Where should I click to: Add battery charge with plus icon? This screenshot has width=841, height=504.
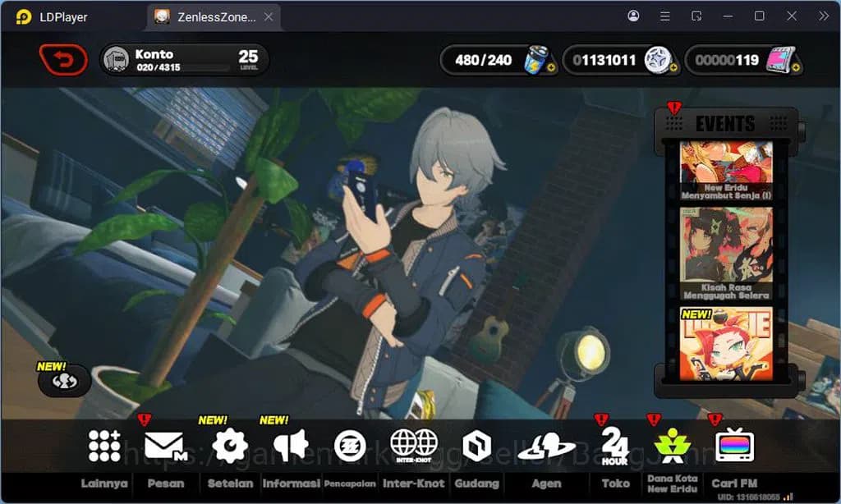pos(551,67)
